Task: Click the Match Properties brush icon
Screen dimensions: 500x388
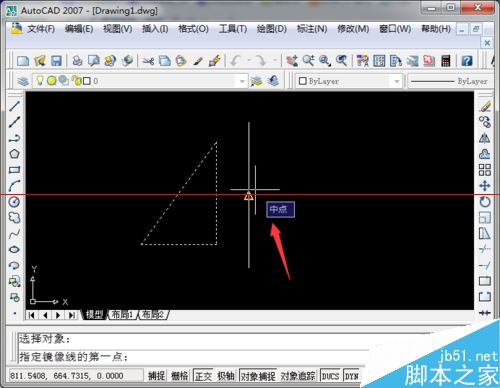Action: point(198,61)
